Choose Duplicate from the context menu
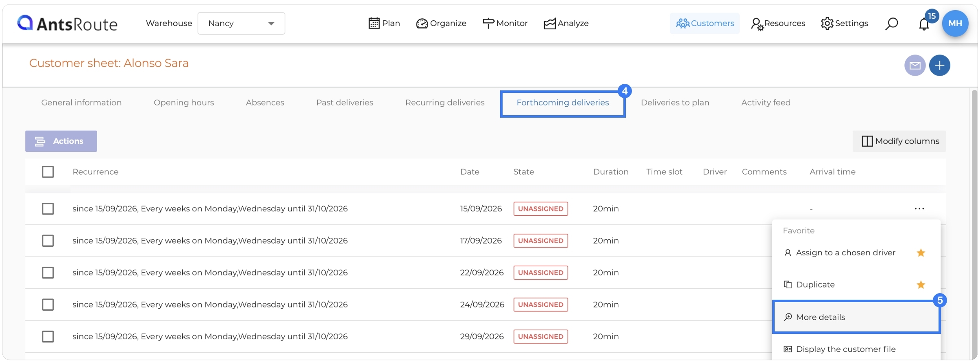 pyautogui.click(x=815, y=285)
